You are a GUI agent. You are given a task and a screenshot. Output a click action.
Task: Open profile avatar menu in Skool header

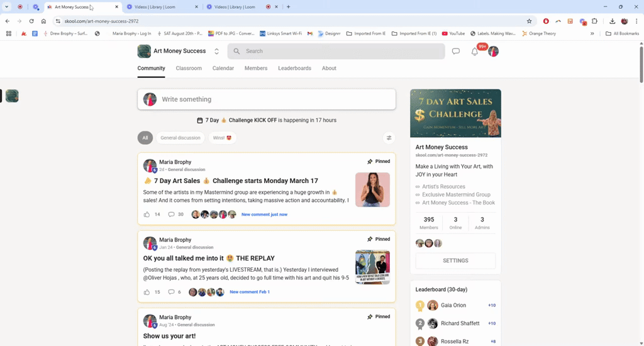click(x=493, y=52)
